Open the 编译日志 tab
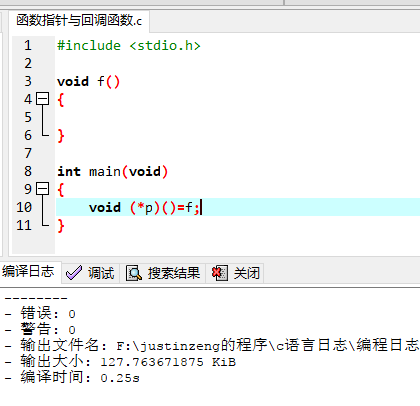Image resolution: width=420 pixels, height=406 pixels. 29,272
